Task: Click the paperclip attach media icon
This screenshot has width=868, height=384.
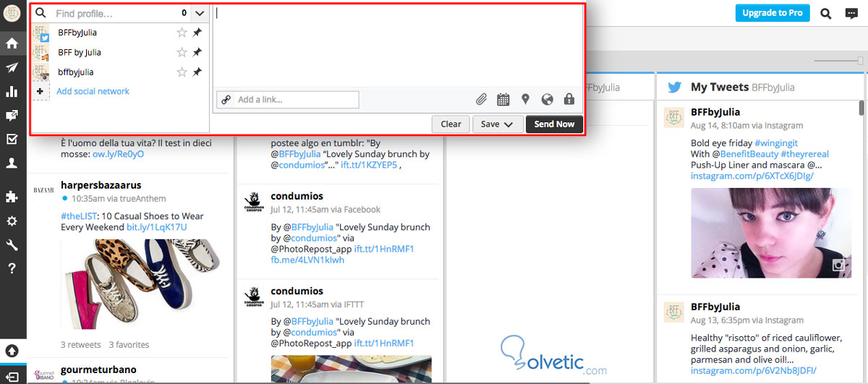Action: [x=481, y=100]
